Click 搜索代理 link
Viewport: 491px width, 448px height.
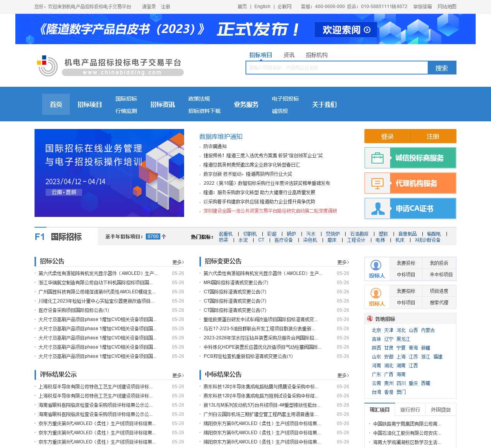pyautogui.click(x=439, y=303)
